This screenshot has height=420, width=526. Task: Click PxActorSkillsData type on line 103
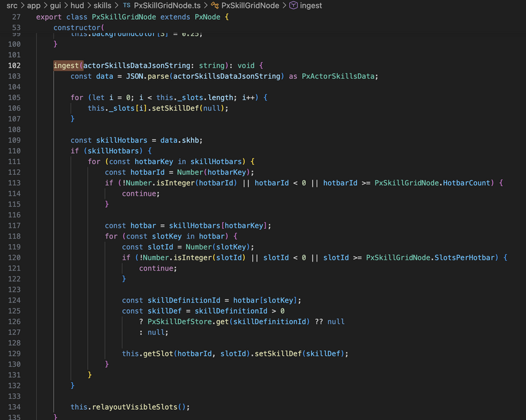pyautogui.click(x=339, y=76)
